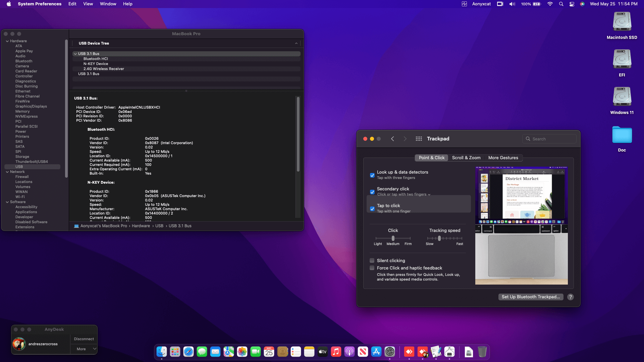
Task: Select the Point & Click tab
Action: (432, 158)
